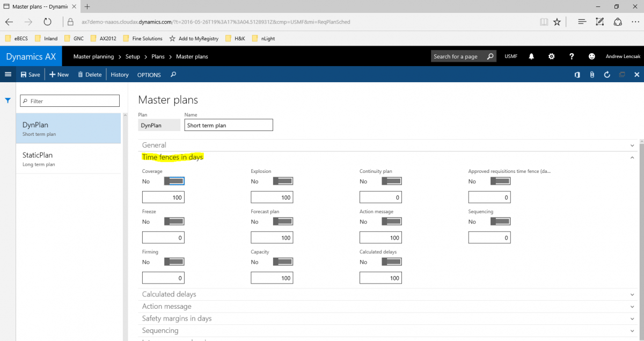Select the DynPlan short term plan
The height and width of the screenshot is (341, 644).
(68, 128)
